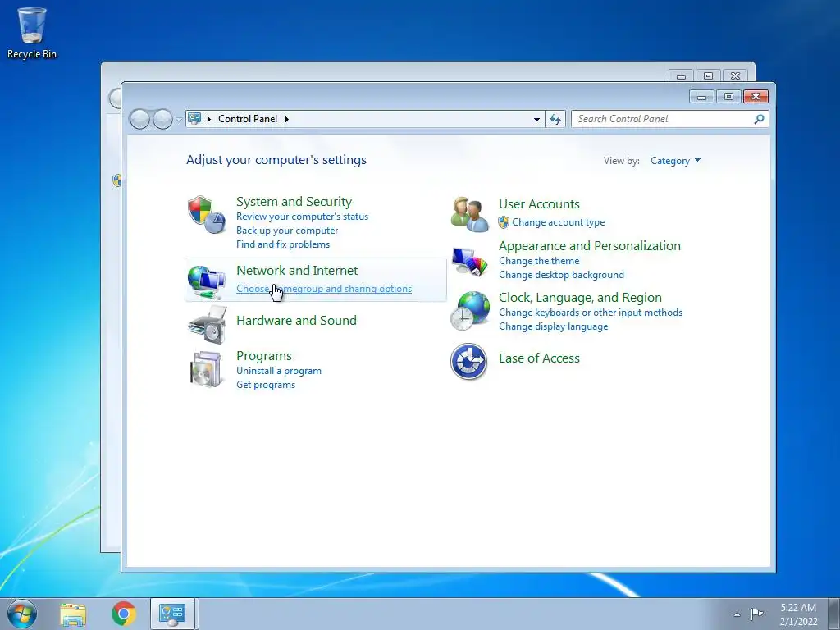This screenshot has width=840, height=630.
Task: Click Find and fix problems
Action: 283,244
